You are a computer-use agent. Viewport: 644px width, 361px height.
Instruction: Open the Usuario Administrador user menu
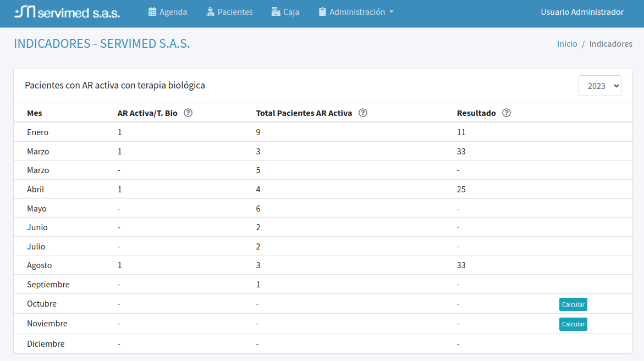tap(582, 12)
